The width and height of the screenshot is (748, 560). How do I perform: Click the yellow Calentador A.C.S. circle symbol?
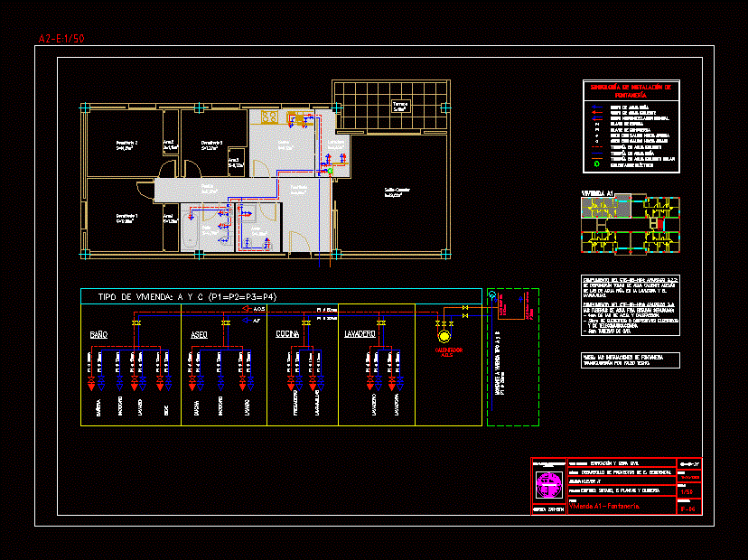pos(444,336)
